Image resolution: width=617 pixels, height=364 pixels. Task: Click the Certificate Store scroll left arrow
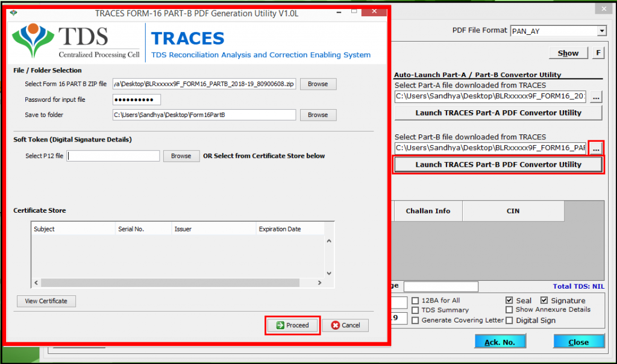pyautogui.click(x=36, y=283)
